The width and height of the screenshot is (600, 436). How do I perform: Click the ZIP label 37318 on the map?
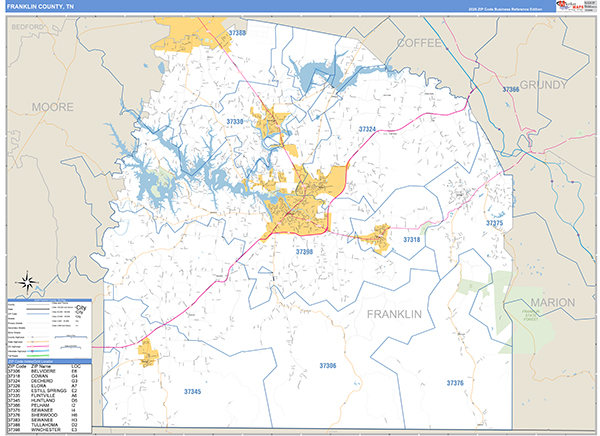coord(411,240)
